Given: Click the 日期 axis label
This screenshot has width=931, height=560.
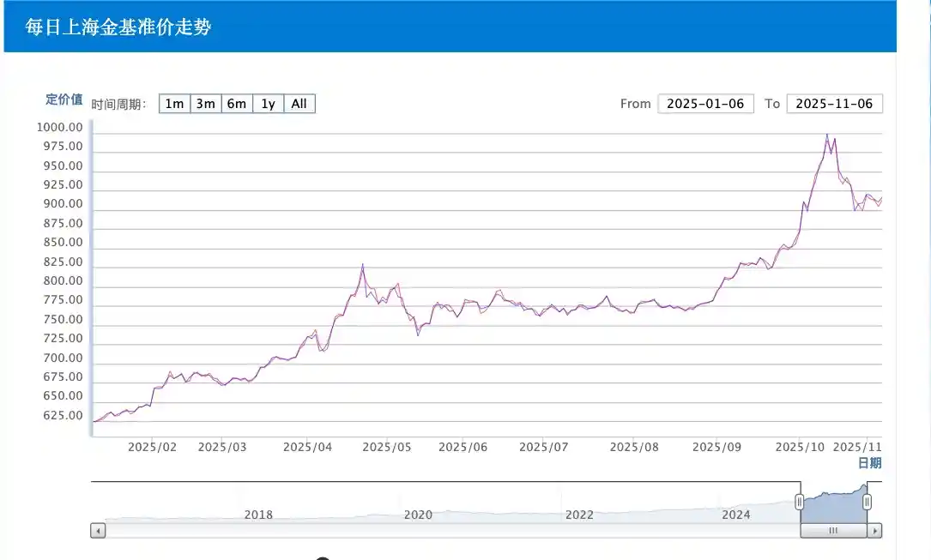Looking at the screenshot, I should click(x=872, y=462).
